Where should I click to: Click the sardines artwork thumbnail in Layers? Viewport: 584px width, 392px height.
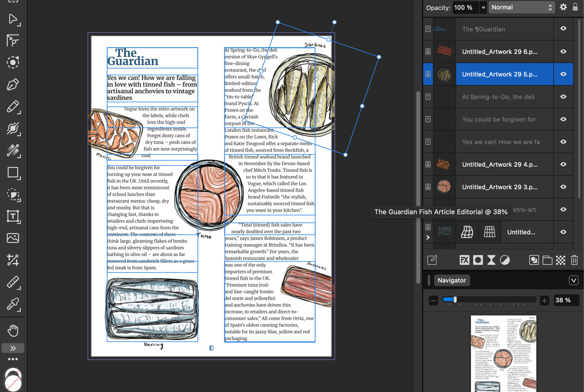(444, 74)
